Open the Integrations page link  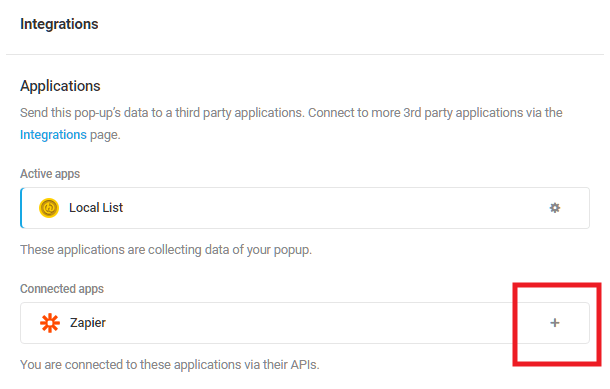[x=53, y=135]
